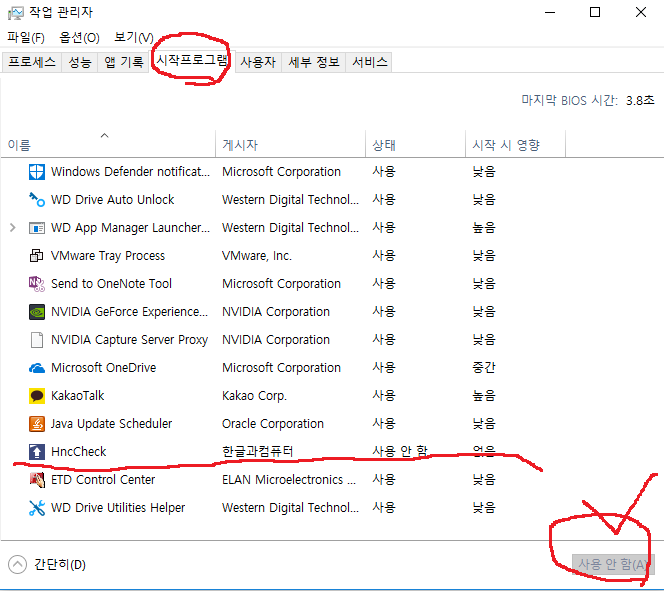Click the Task Manager title bar icon
Screen dimensions: 664x591
[x=16, y=13]
